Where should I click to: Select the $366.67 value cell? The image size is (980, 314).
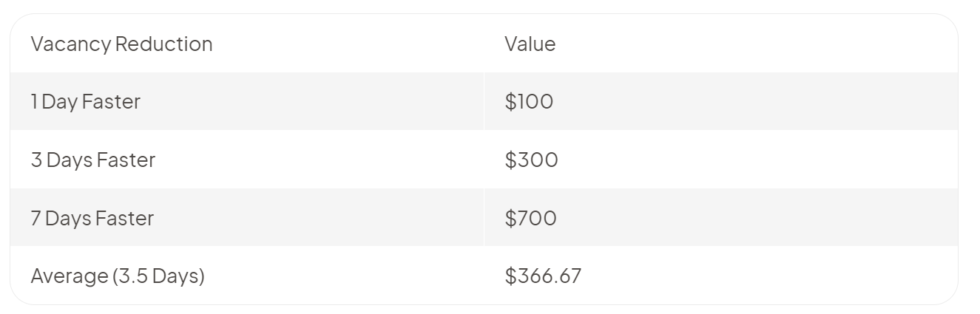721,276
